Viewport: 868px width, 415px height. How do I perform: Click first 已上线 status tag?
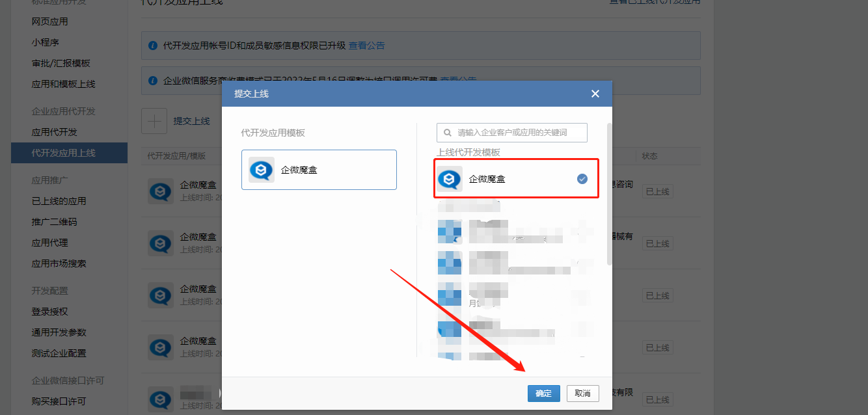point(657,191)
